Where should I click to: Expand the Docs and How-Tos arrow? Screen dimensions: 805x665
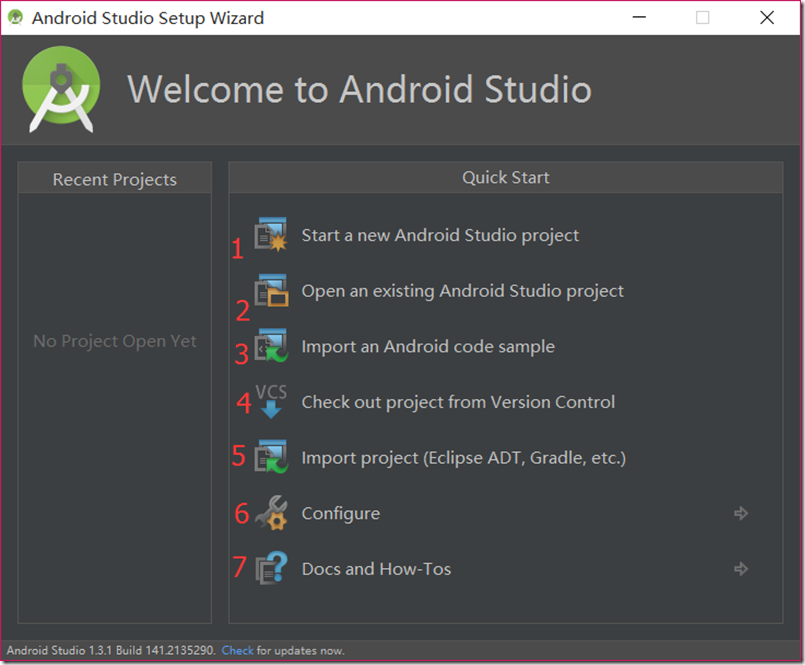(x=741, y=568)
